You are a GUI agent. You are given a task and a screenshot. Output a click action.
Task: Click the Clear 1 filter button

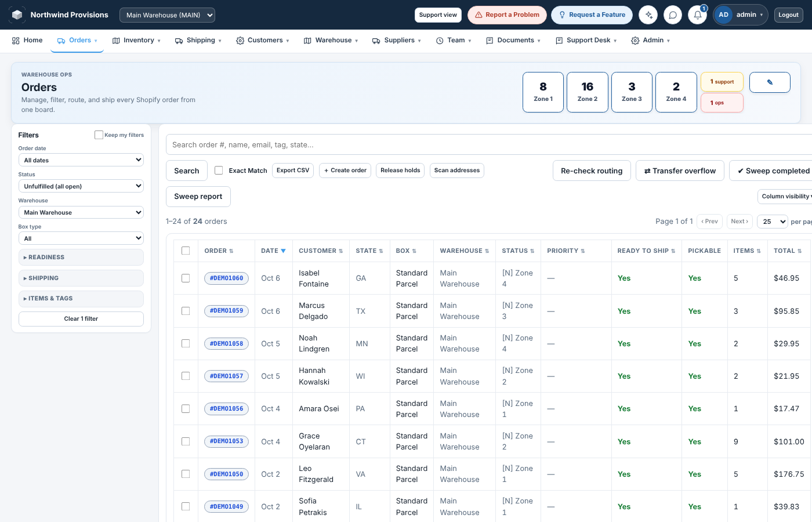[81, 319]
